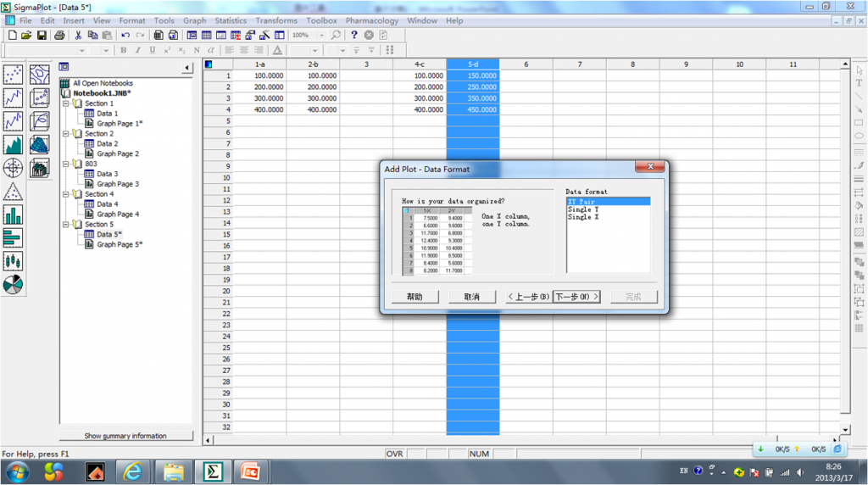
Task: Open the font size dropdown
Action: (106, 50)
